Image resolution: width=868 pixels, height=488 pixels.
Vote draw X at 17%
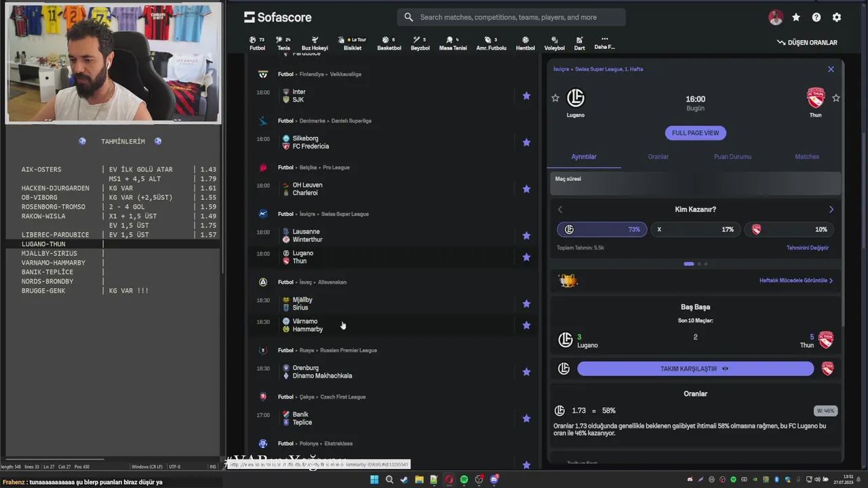coord(695,229)
